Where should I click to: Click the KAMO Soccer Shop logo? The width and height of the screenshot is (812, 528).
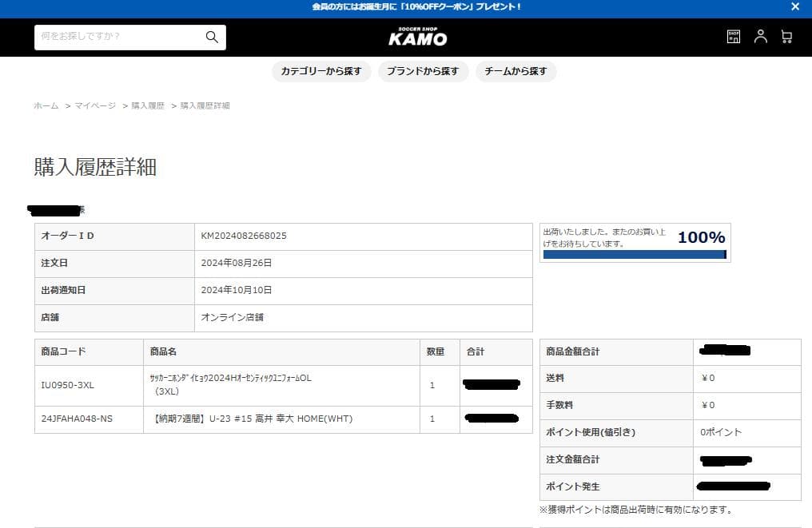tap(417, 37)
